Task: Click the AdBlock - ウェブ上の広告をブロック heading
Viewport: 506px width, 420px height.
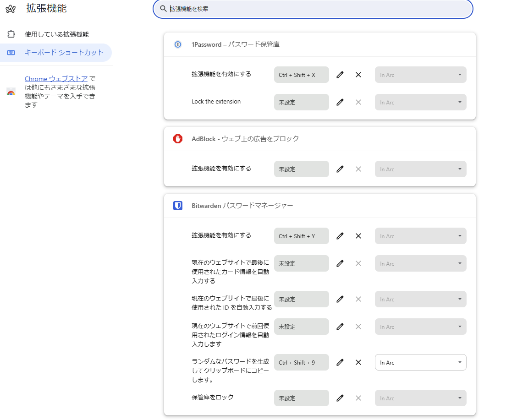Action: [245, 139]
